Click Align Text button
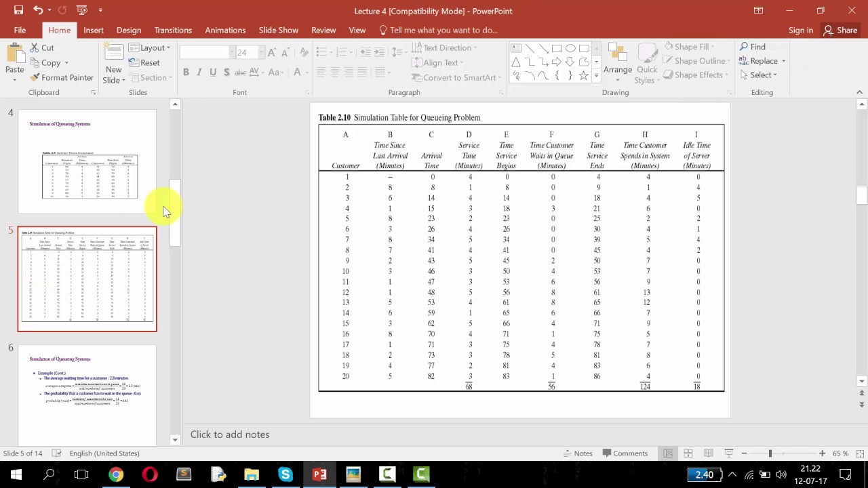 pyautogui.click(x=437, y=62)
